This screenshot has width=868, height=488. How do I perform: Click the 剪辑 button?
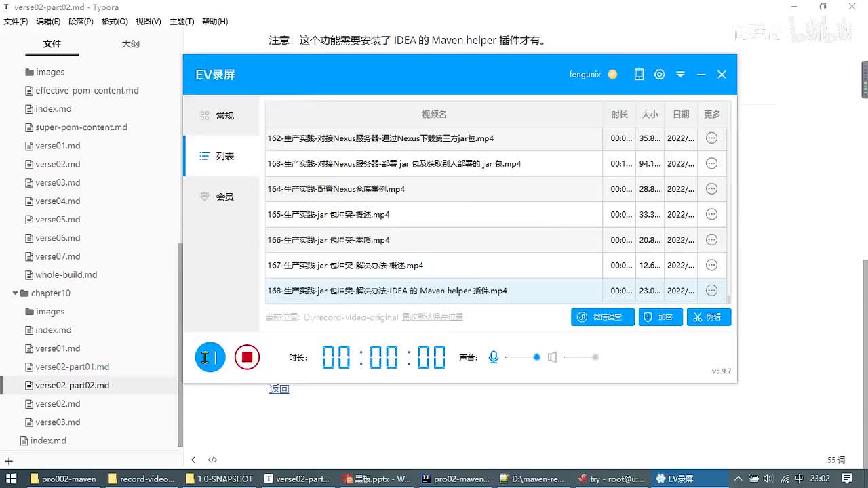click(x=709, y=317)
